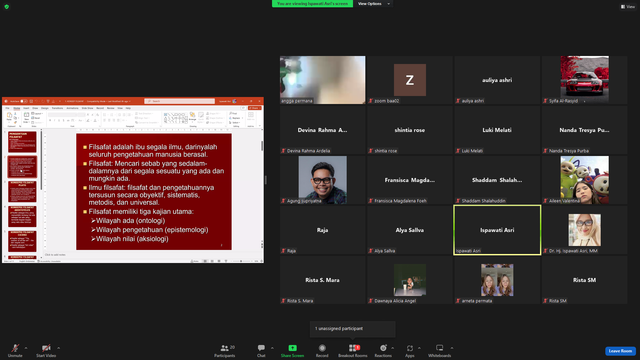Switch to the Animations tab in PowerPoint
Viewport: 640px width, 360px height.
point(72,108)
